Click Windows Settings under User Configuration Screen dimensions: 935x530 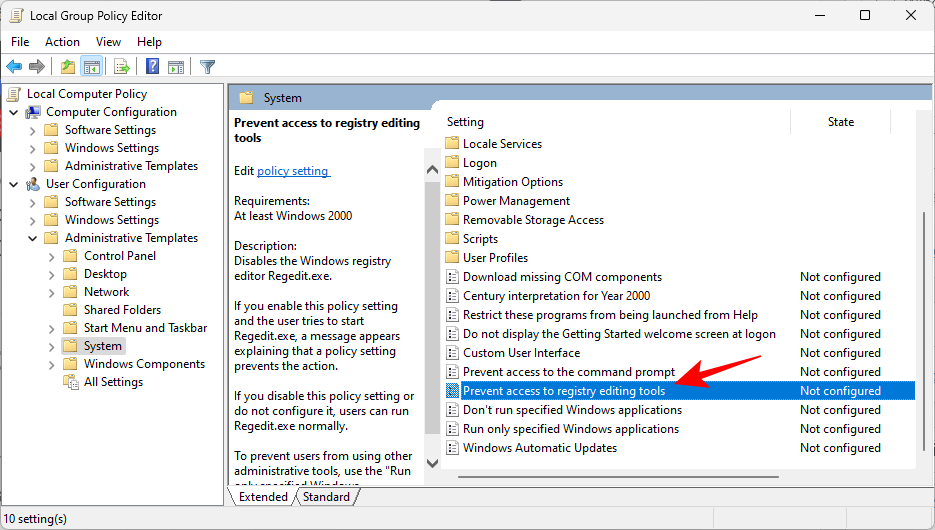tap(112, 220)
